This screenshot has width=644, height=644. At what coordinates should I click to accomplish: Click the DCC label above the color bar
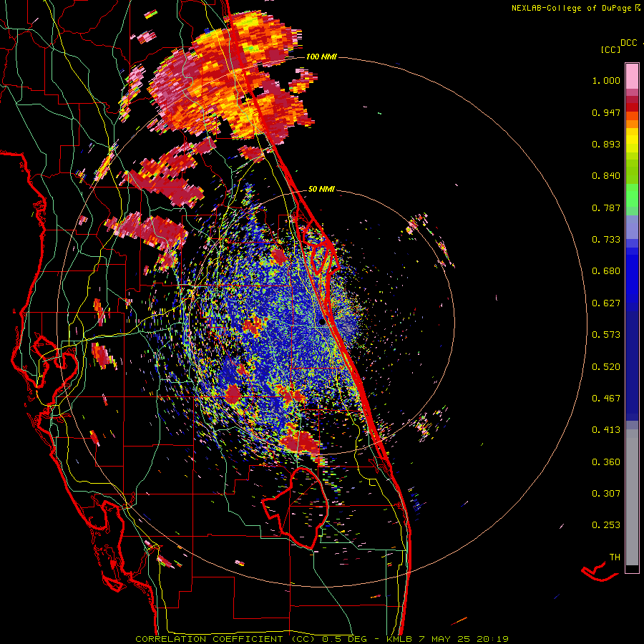(x=629, y=43)
